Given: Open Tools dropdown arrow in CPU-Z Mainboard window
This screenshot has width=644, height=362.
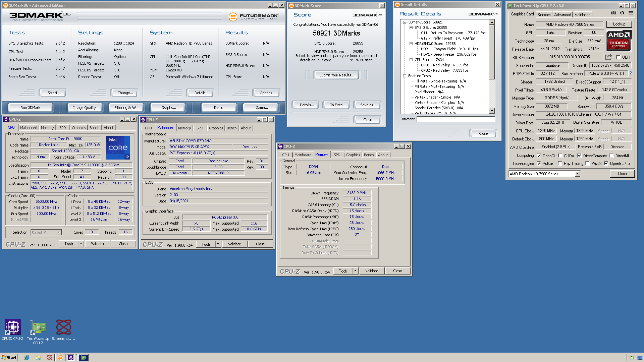Looking at the screenshot, I should [x=218, y=244].
